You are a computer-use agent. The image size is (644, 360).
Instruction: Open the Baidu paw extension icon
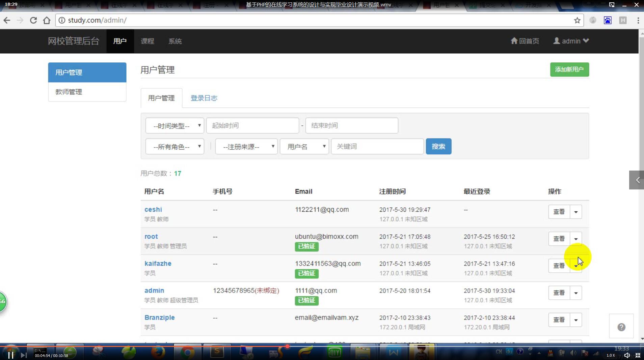coord(608,20)
